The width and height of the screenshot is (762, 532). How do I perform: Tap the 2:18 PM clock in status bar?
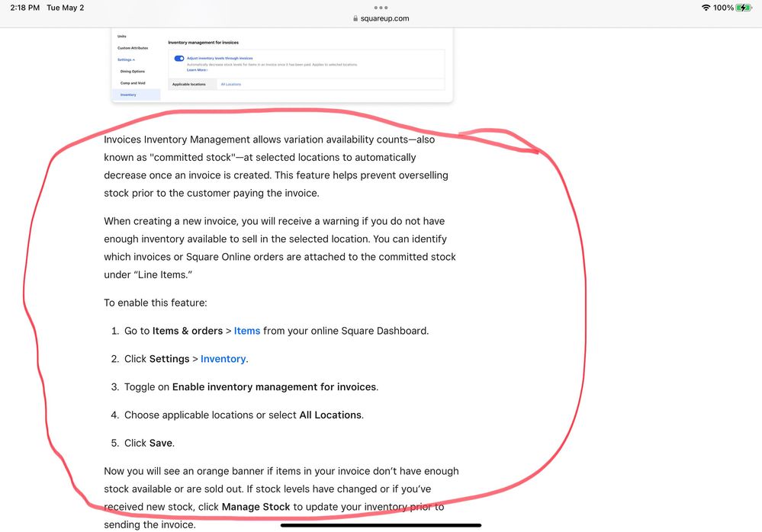point(24,8)
